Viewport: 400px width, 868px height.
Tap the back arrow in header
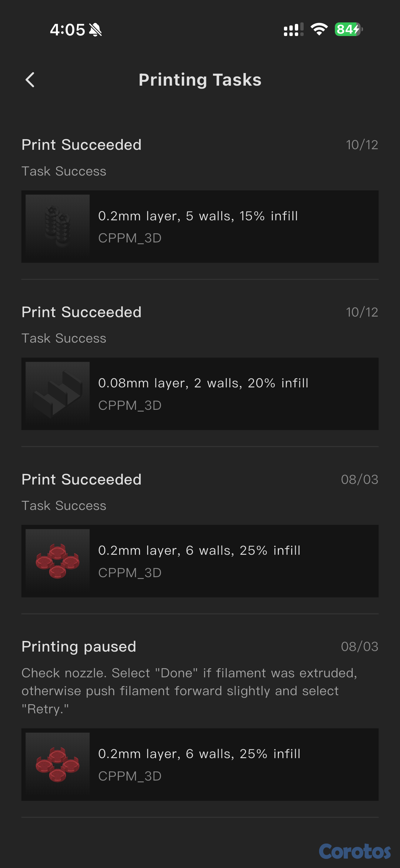30,80
